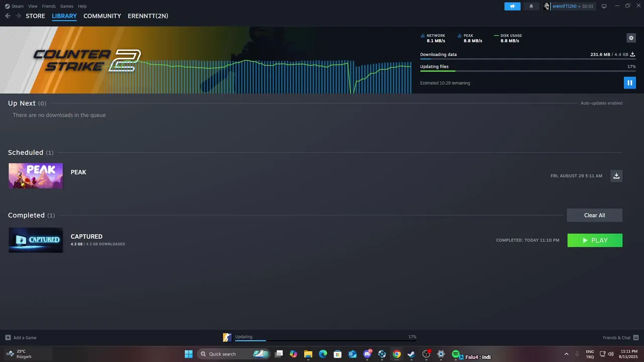Click the Peak speed stat
Viewport: 644px width, 362px height.
click(470, 38)
